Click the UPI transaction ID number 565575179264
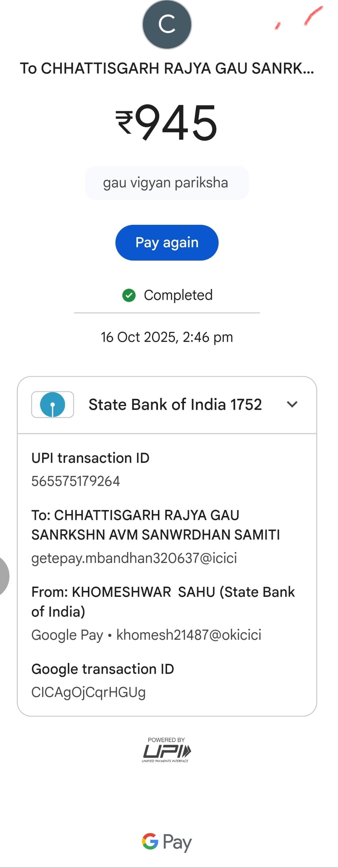338x868 pixels. tap(76, 481)
